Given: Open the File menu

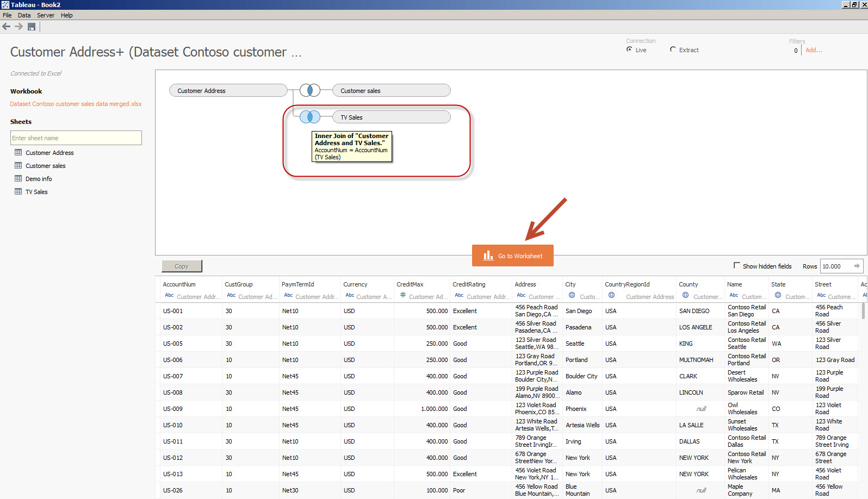Looking at the screenshot, I should click(x=7, y=15).
